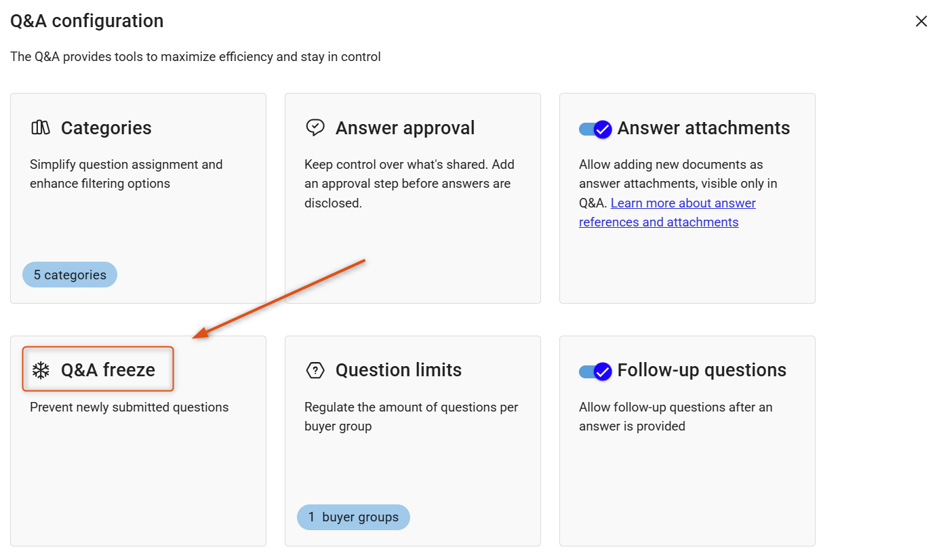Image resolution: width=941 pixels, height=560 pixels.
Task: Click the Follow-up questions heading text
Action: pyautogui.click(x=702, y=370)
